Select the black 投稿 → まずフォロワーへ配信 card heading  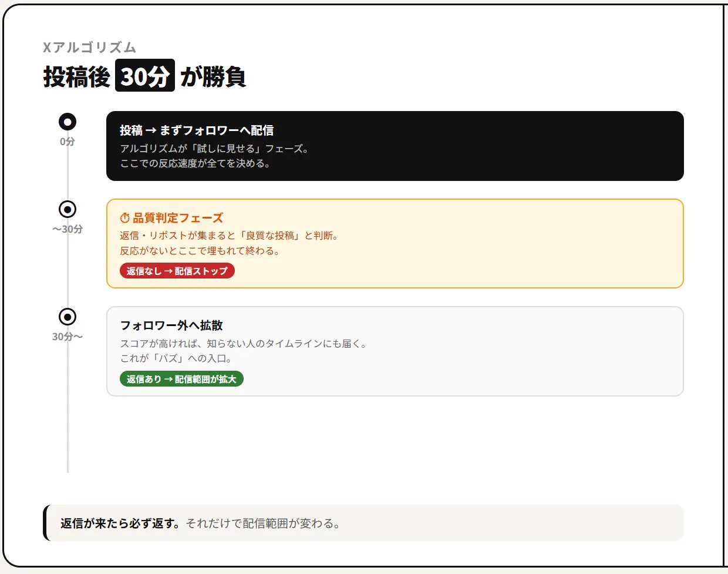[x=197, y=130]
